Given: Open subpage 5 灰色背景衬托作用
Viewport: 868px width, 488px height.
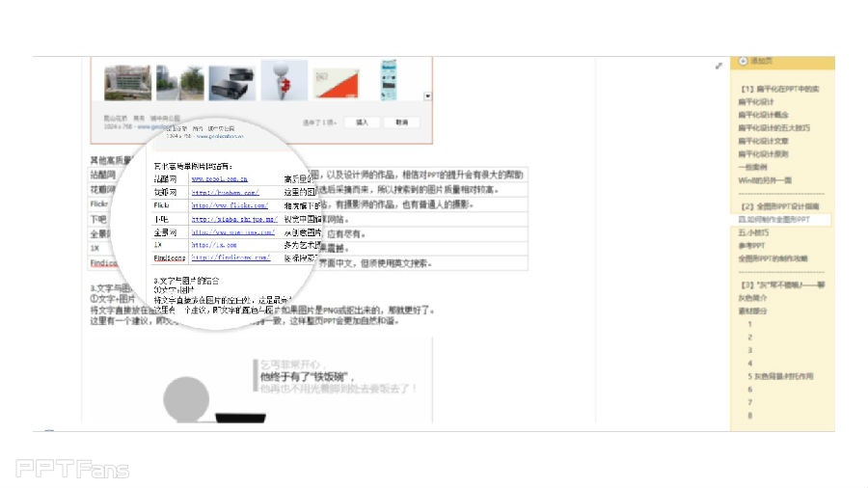Looking at the screenshot, I should click(780, 377).
